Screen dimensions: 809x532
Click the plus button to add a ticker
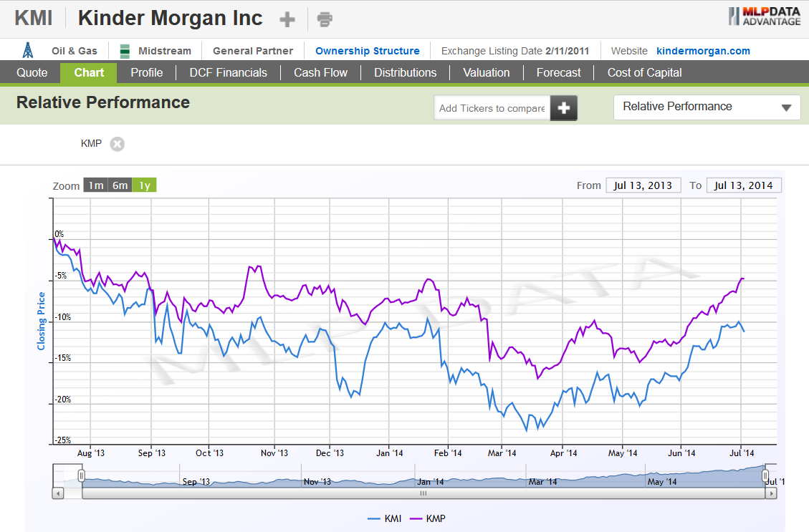pyautogui.click(x=563, y=107)
